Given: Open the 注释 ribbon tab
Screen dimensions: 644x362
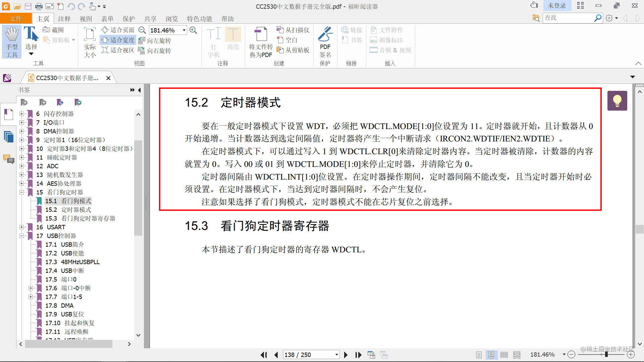Looking at the screenshot, I should click(x=64, y=19).
